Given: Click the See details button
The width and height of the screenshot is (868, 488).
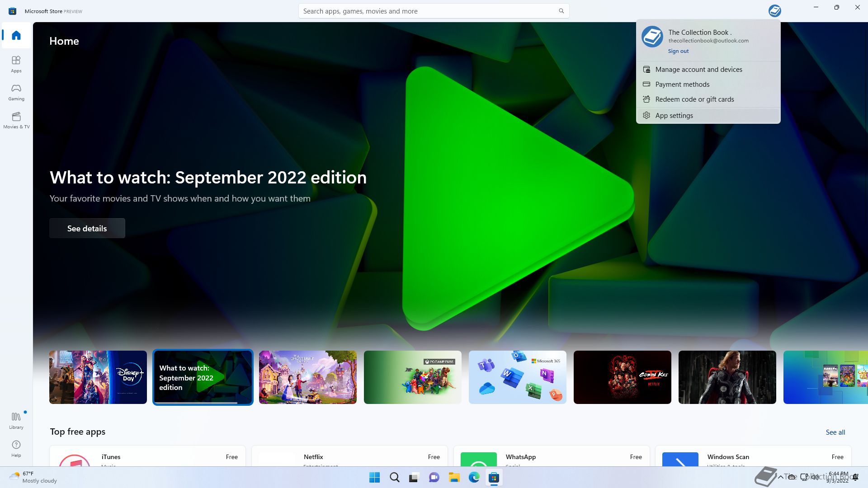Looking at the screenshot, I should click(x=87, y=228).
